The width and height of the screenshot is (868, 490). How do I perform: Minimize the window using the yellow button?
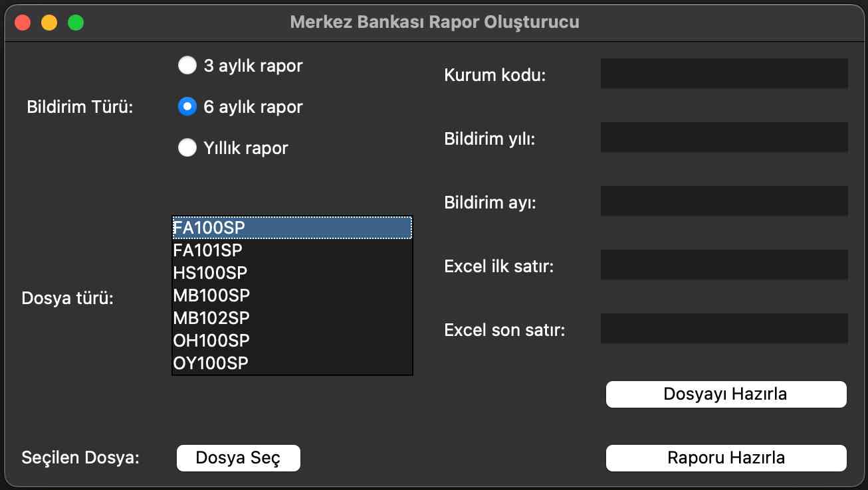click(x=49, y=23)
